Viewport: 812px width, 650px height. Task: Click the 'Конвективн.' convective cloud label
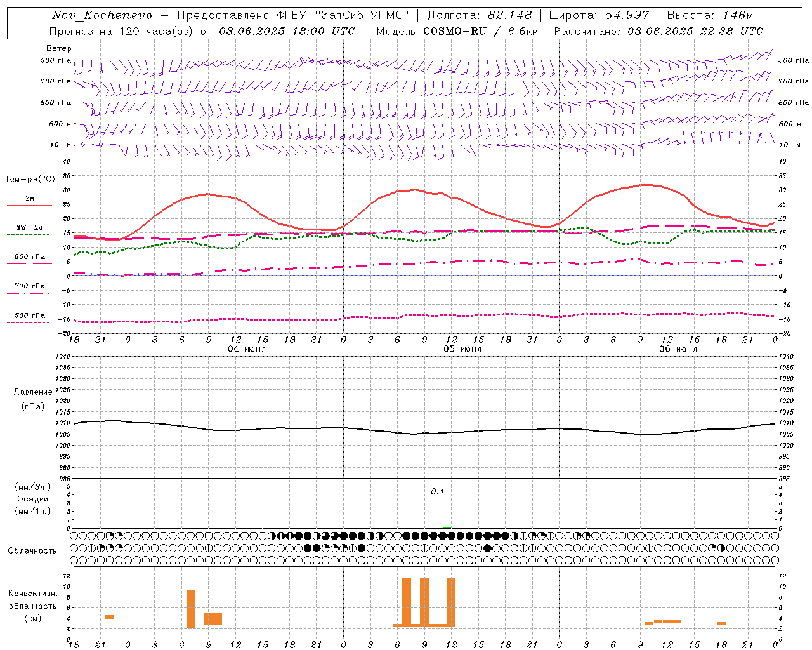[x=33, y=593]
